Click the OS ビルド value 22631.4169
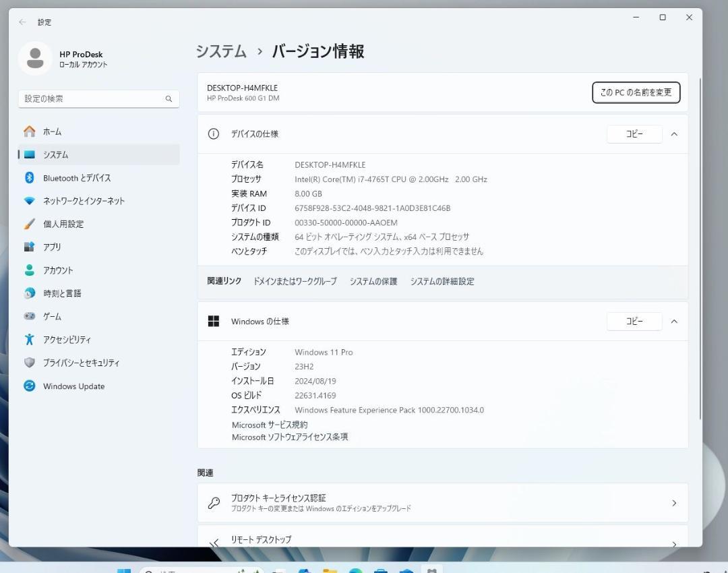728x573 pixels. pos(315,395)
